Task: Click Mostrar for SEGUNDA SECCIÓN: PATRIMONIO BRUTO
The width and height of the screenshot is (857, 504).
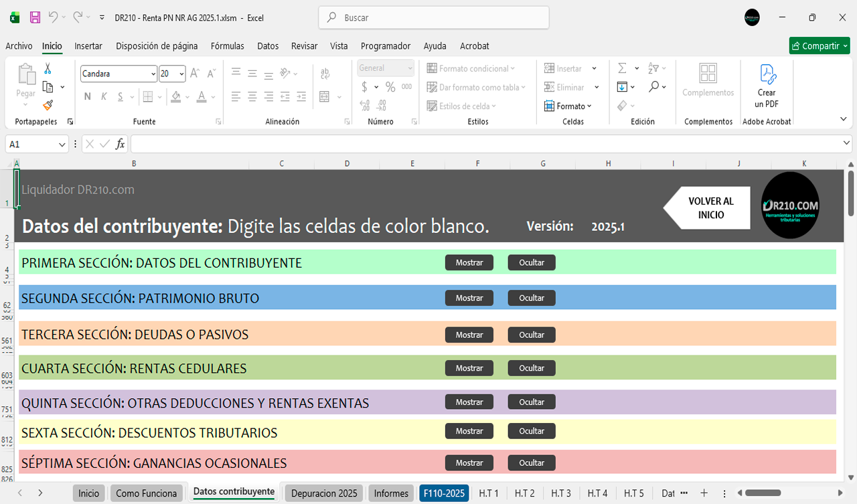Action: pyautogui.click(x=469, y=298)
